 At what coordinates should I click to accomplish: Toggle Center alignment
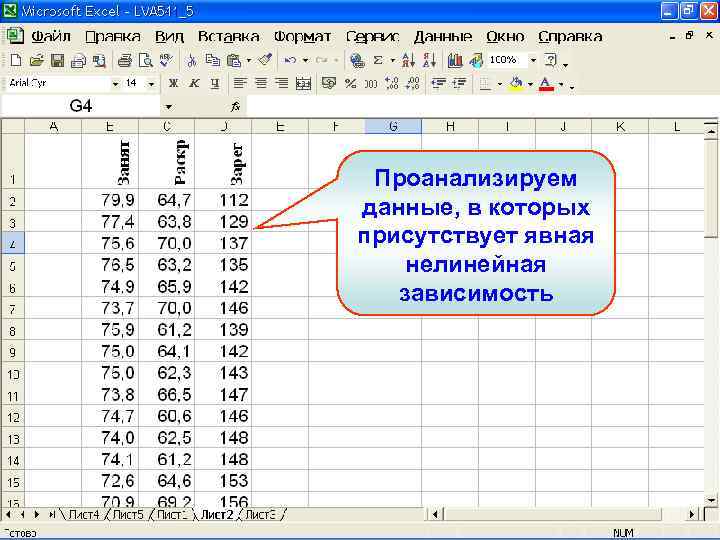pyautogui.click(x=261, y=84)
